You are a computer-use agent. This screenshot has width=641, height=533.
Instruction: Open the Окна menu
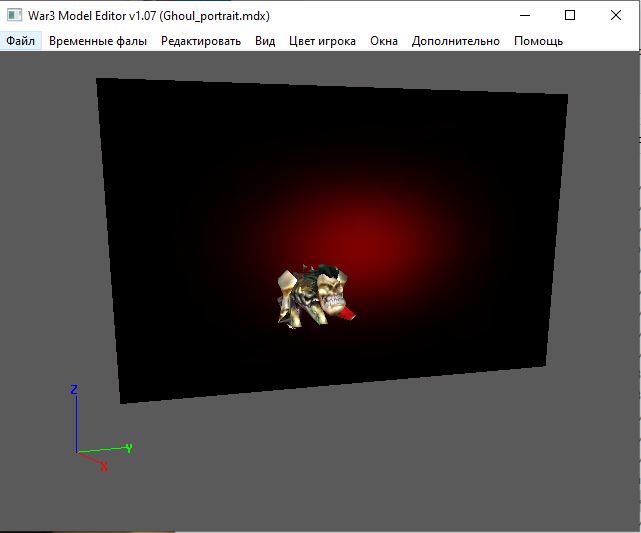click(x=384, y=41)
